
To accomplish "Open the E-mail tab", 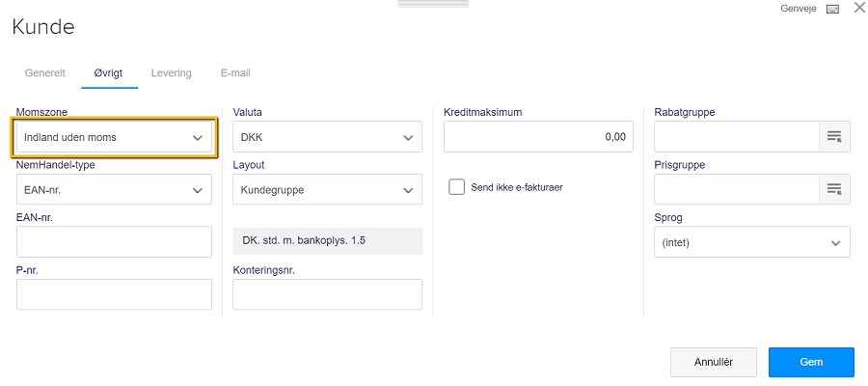I will coord(235,73).
